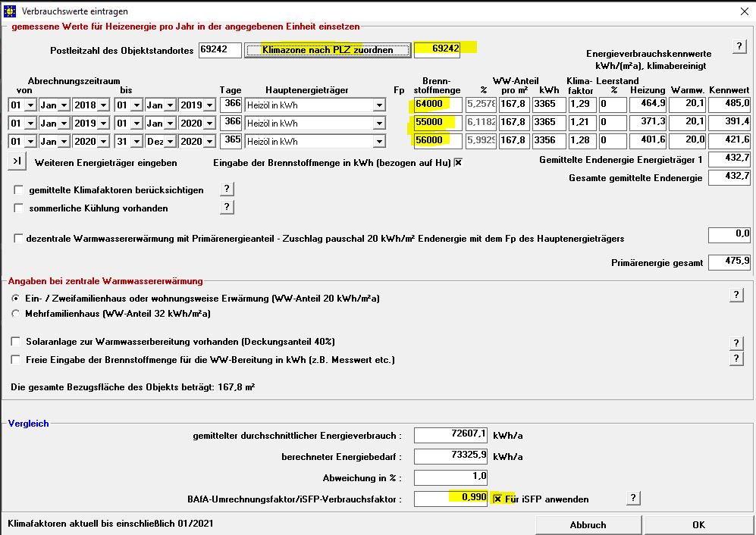This screenshot has height=535, width=756.
Task: Click the Klimafaktor field showing 1,21
Action: pyautogui.click(x=582, y=123)
